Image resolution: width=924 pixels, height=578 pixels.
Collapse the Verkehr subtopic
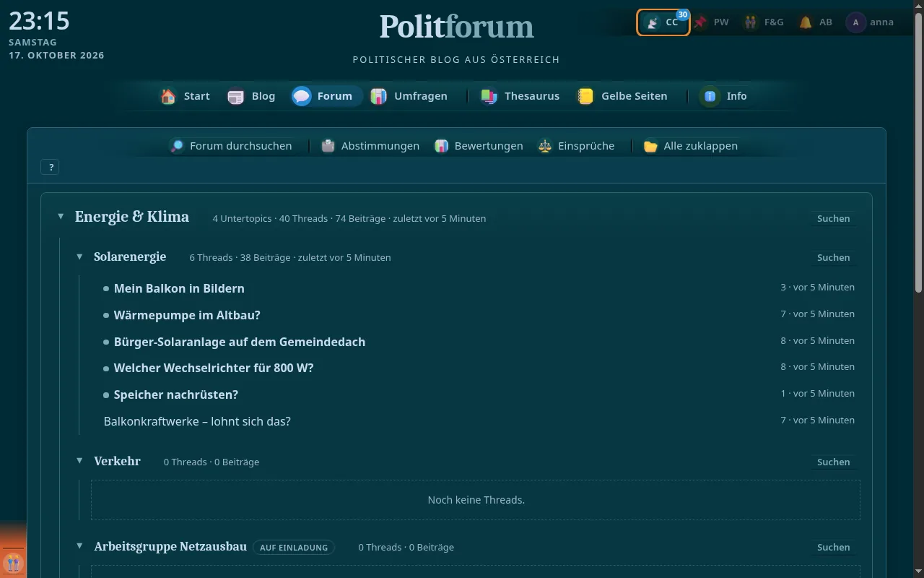click(x=79, y=461)
